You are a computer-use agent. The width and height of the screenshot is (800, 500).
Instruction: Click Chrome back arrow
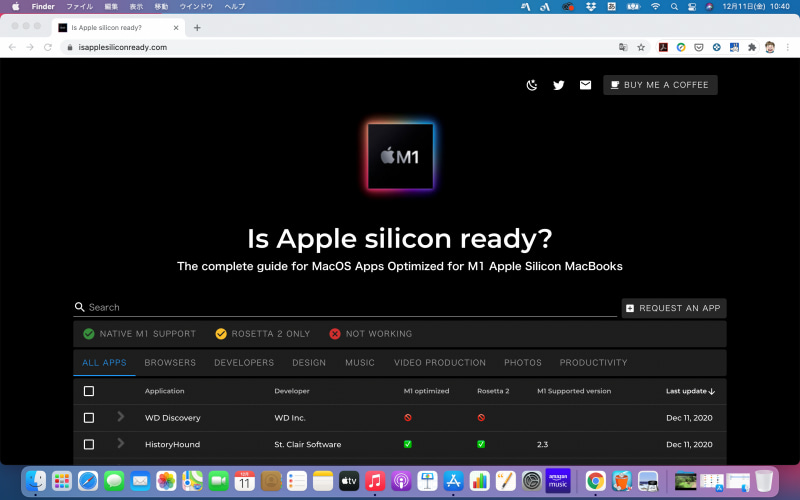(12, 47)
